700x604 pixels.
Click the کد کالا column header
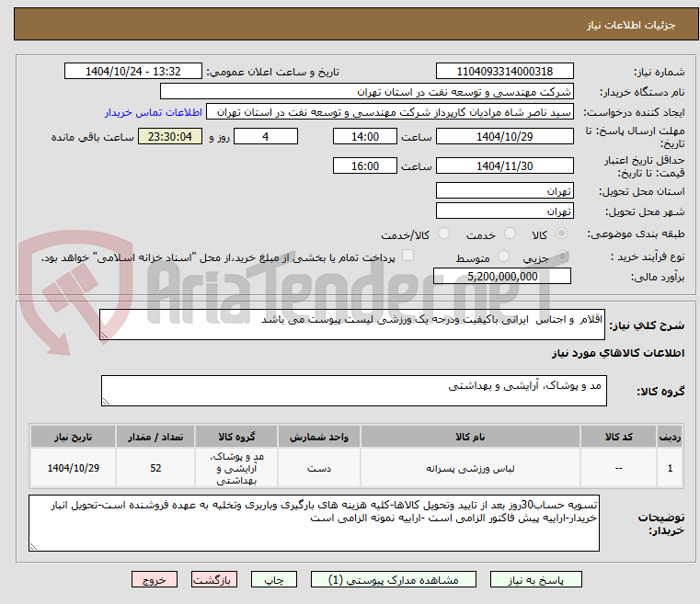point(618,437)
